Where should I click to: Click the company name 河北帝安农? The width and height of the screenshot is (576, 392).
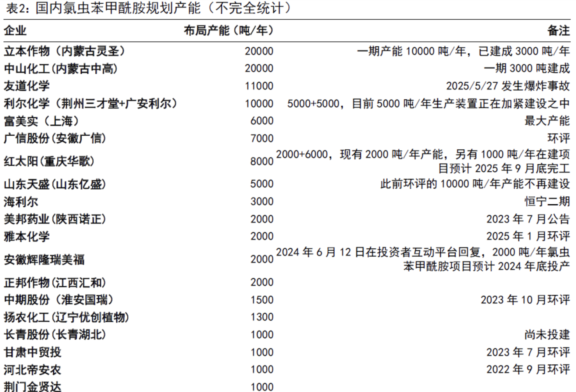click(x=32, y=370)
